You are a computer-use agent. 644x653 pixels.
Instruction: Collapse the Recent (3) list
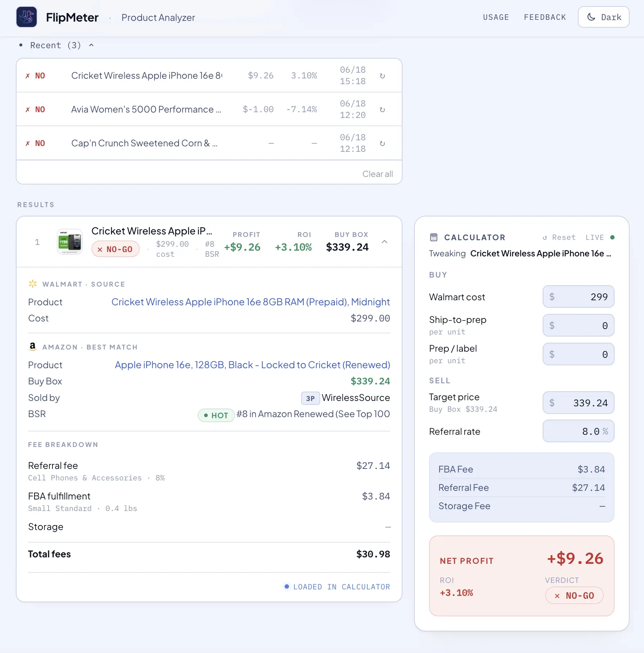pos(57,45)
